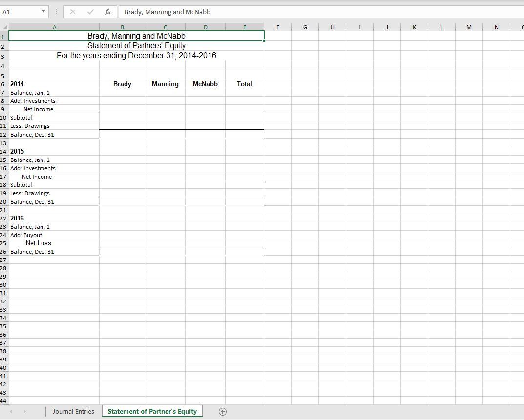
Task: Select column M header
Action: [469, 27]
